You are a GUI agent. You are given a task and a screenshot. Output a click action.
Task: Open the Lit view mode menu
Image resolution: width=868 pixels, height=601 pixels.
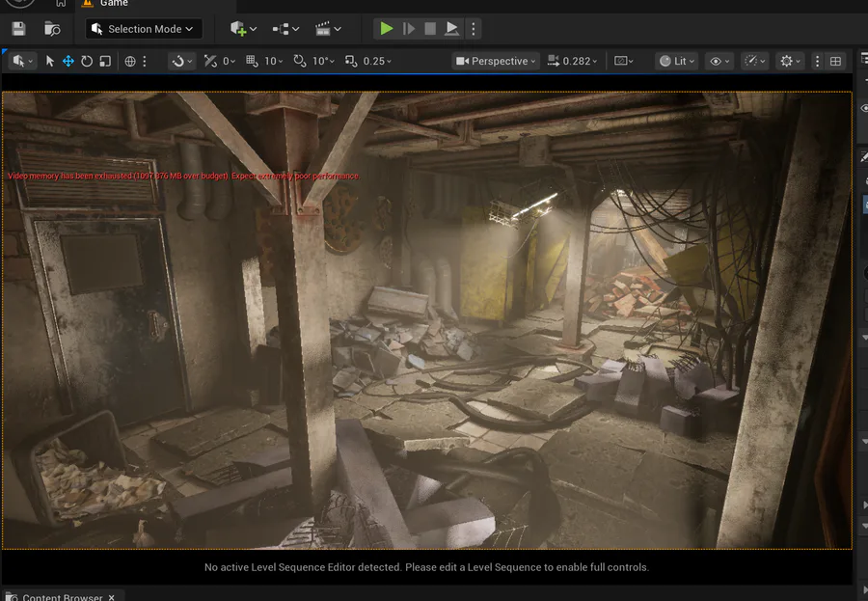[x=677, y=61]
